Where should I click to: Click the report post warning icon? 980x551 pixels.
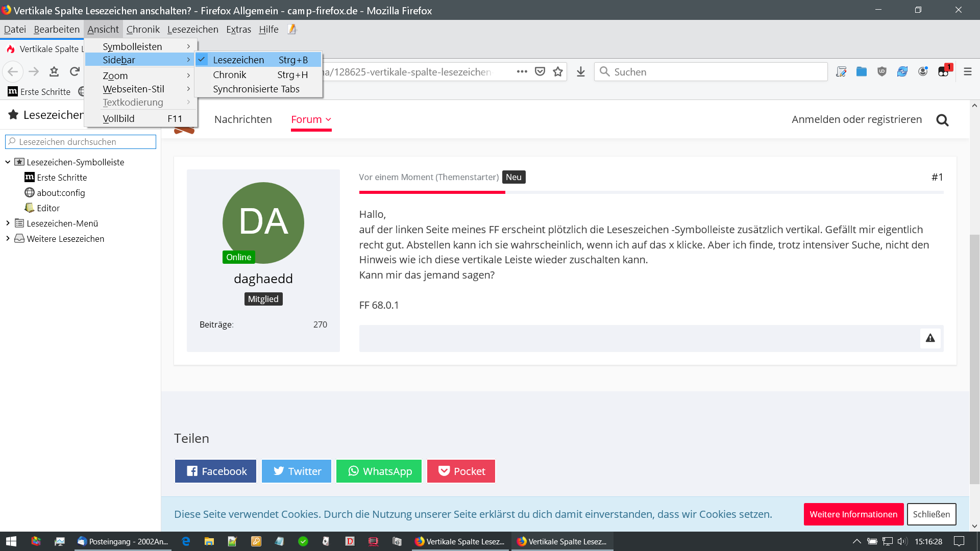pyautogui.click(x=930, y=338)
